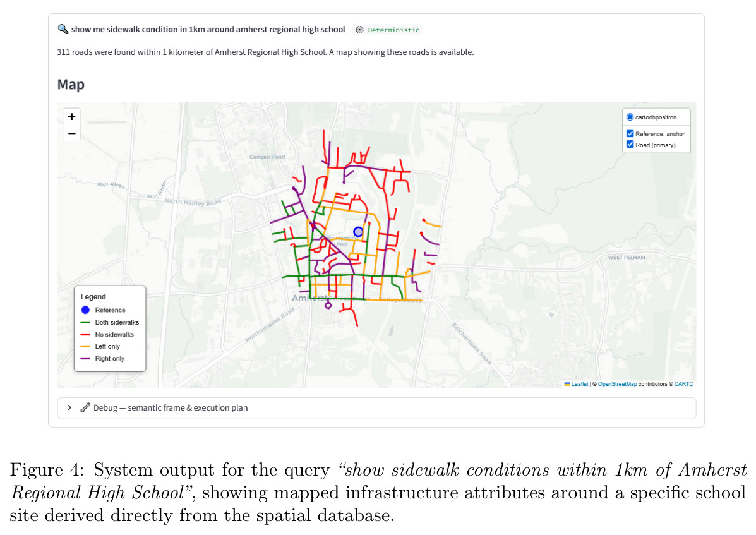Click the Left only legend label
The height and width of the screenshot is (535, 756).
(x=107, y=347)
